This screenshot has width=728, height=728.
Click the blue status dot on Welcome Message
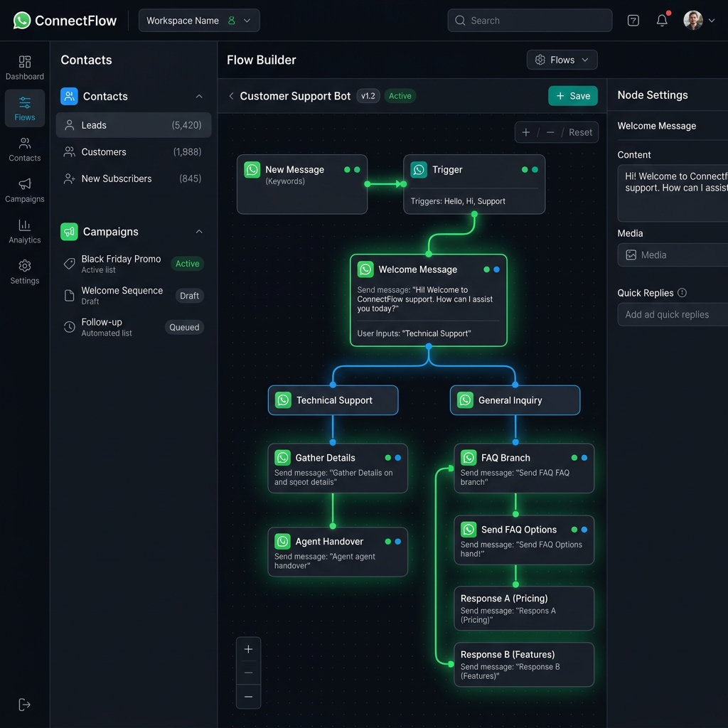tap(496, 269)
